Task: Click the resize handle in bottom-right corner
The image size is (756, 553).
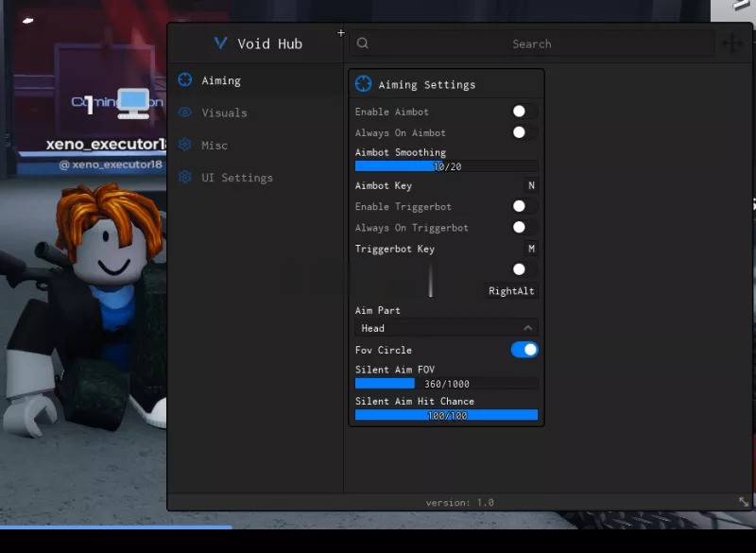Action: click(x=743, y=502)
